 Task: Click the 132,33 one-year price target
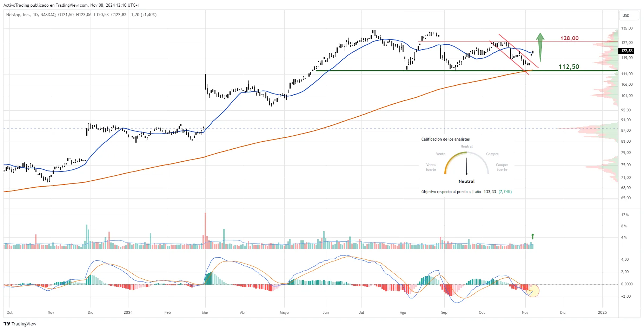tap(490, 192)
